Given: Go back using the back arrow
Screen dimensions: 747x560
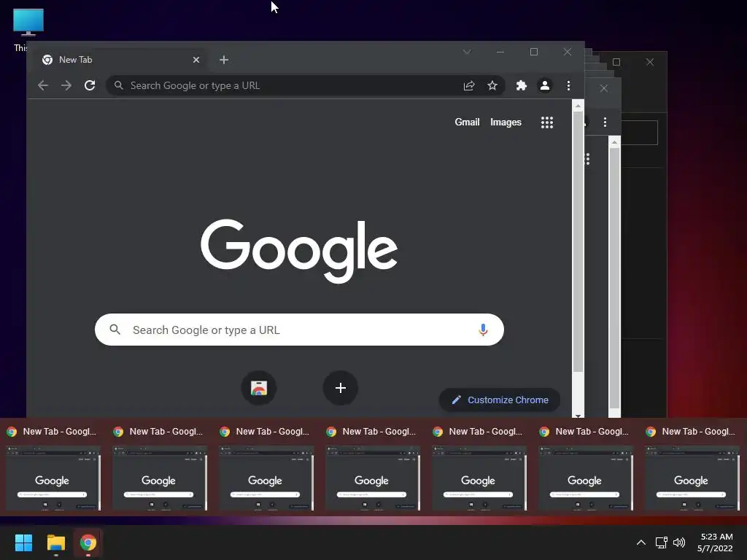Looking at the screenshot, I should tap(43, 86).
